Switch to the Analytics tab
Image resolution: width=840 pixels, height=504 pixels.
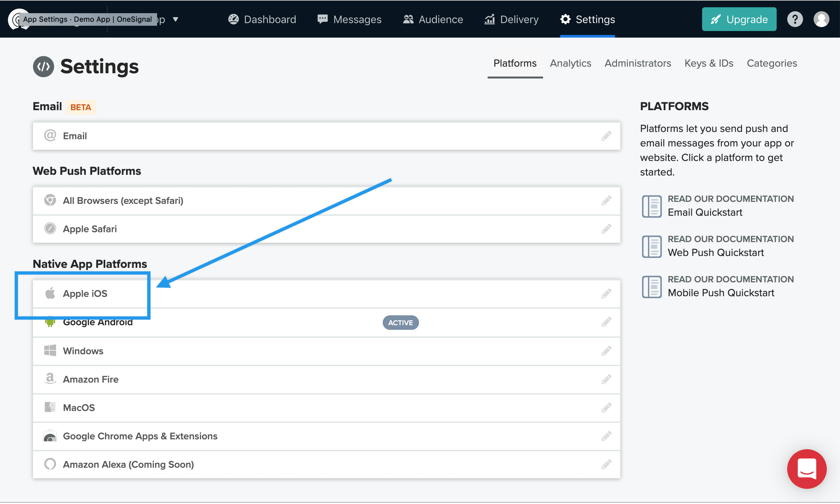click(x=570, y=64)
